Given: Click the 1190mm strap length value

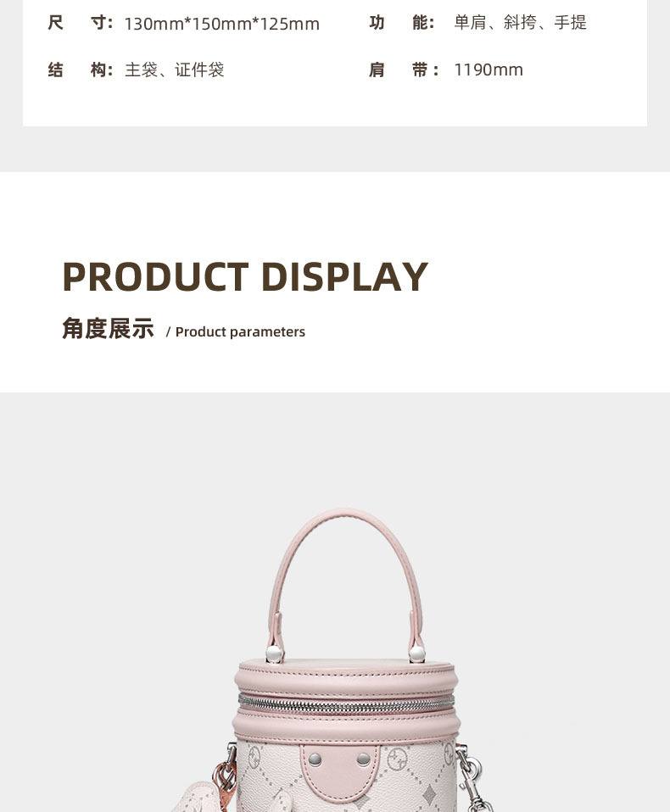Looking at the screenshot, I should tap(489, 70).
